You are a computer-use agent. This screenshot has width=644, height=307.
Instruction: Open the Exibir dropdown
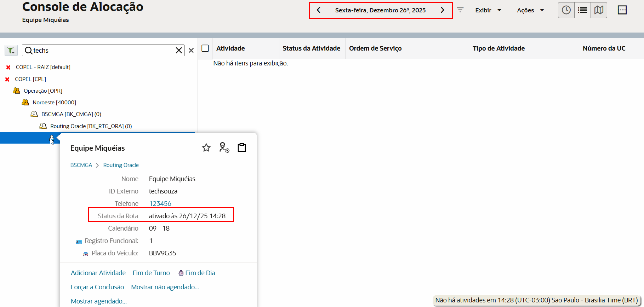click(488, 10)
